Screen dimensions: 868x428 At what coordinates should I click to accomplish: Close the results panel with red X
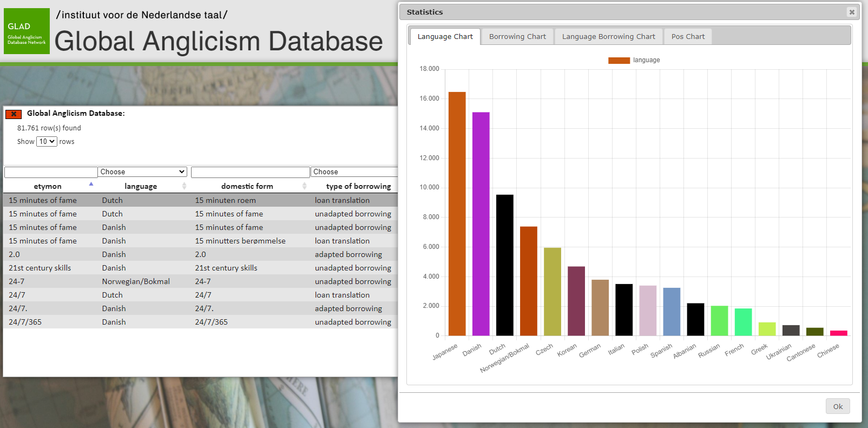(14, 114)
